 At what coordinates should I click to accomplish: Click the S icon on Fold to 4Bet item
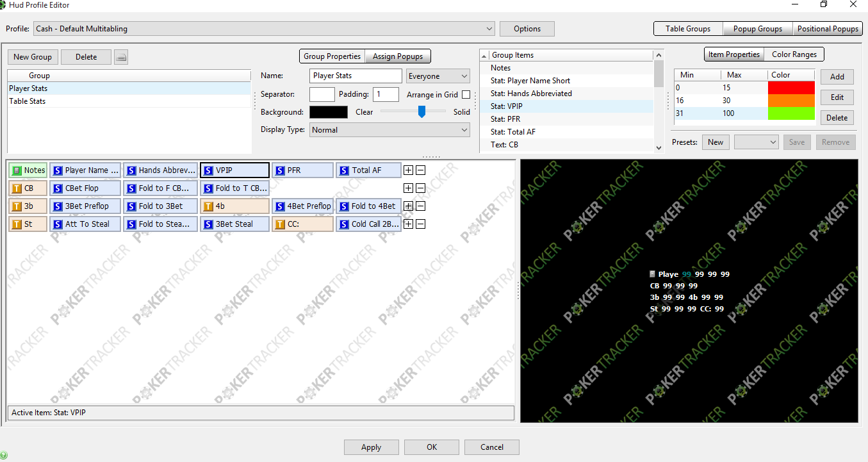[344, 206]
